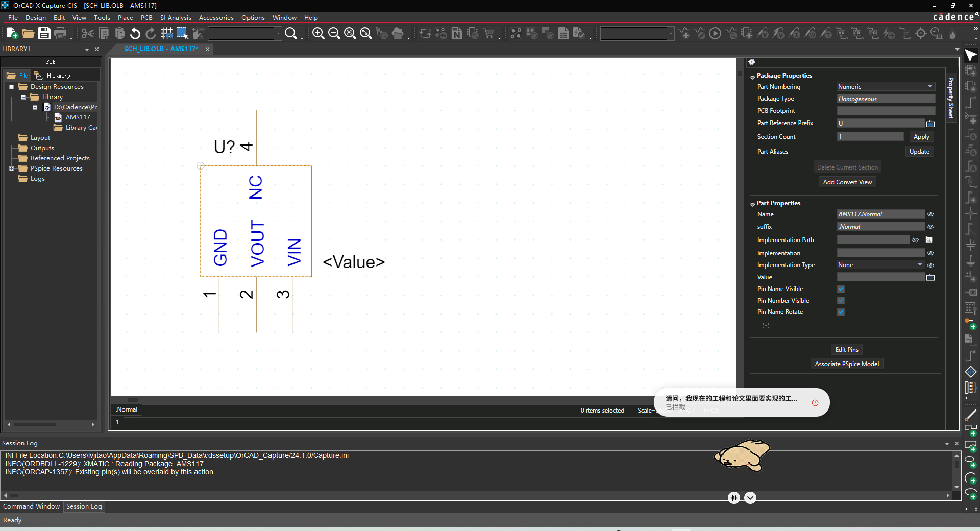980x531 pixels.
Task: Click the zoom to area icon
Action: point(350,34)
